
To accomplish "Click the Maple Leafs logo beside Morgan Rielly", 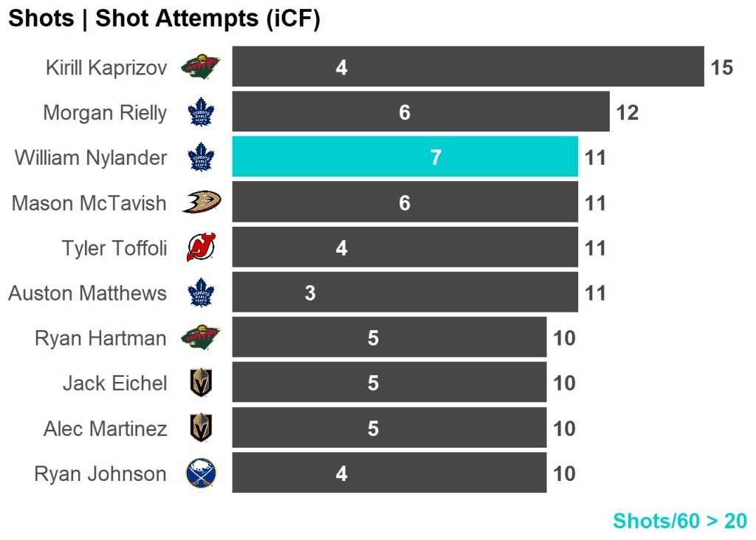I will (x=200, y=113).
